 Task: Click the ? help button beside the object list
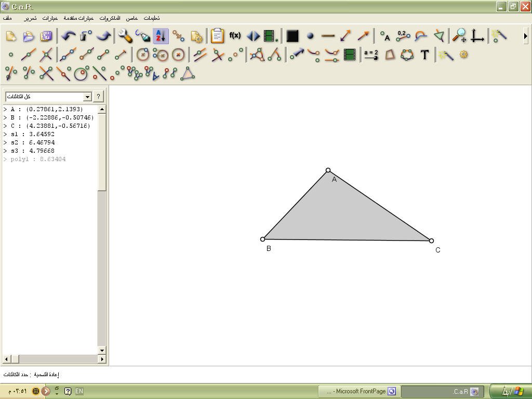[98, 97]
